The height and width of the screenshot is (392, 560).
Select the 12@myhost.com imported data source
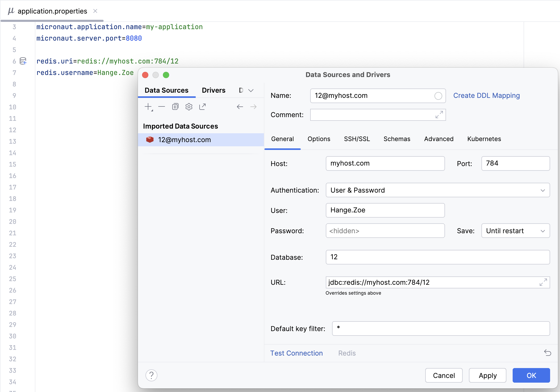[x=184, y=140]
